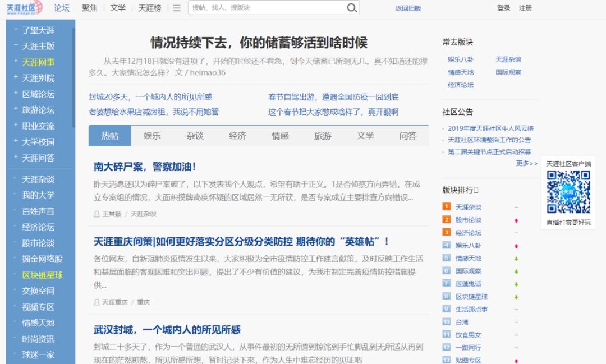Click user icon beside author 天涯重庆
The height and width of the screenshot is (364, 606).
[97, 302]
